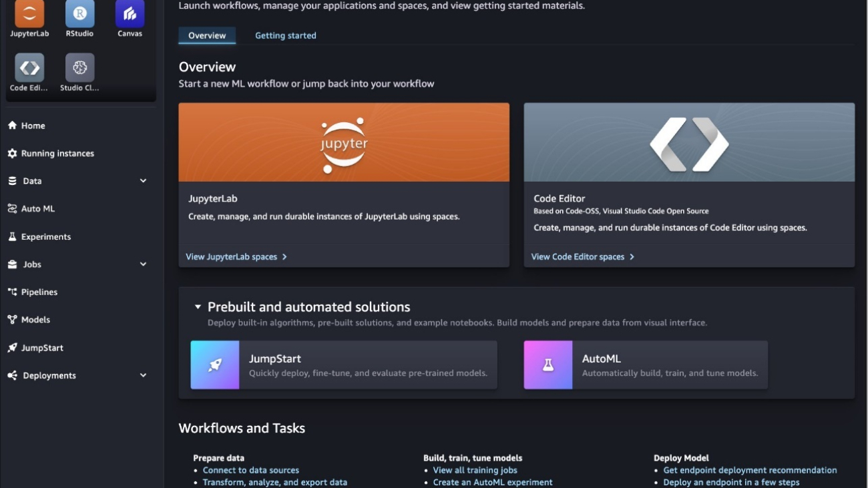The image size is (868, 488).
Task: Collapse Prebuilt and automated solutions section
Action: pos(198,307)
